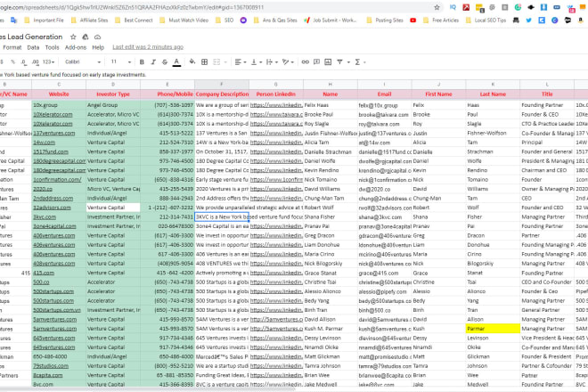Screen dimensions: 588x392
Task: Open the Tools menu
Action: [x=53, y=47]
